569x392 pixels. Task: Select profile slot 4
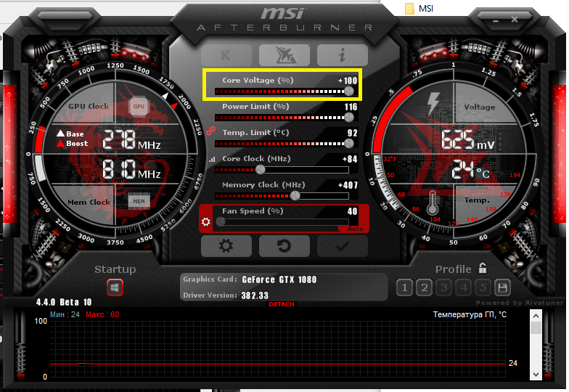pyautogui.click(x=463, y=287)
